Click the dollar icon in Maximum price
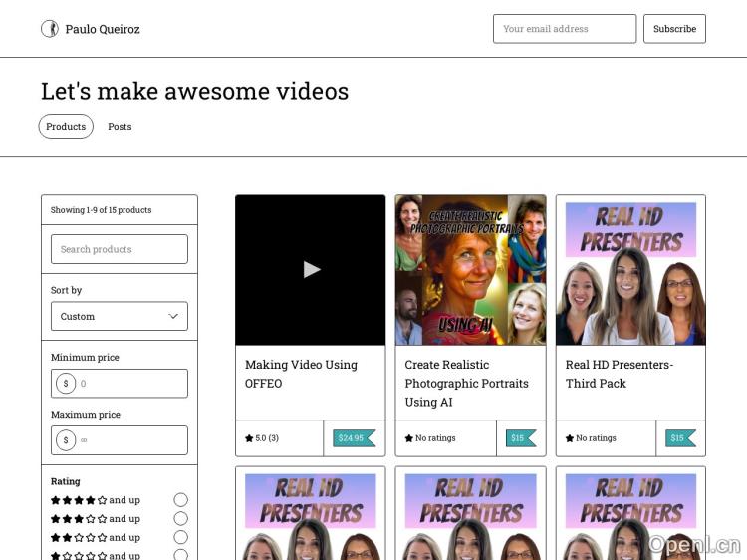The height and width of the screenshot is (560, 747). 66,440
